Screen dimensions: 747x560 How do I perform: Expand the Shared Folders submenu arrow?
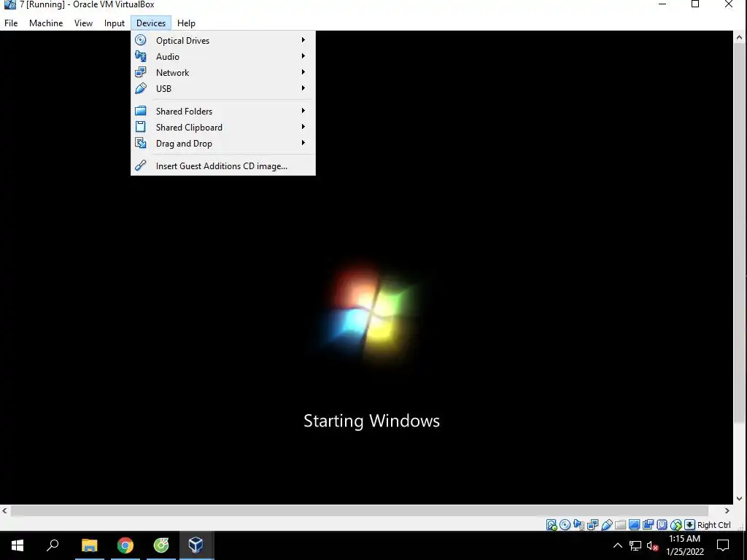pyautogui.click(x=303, y=111)
